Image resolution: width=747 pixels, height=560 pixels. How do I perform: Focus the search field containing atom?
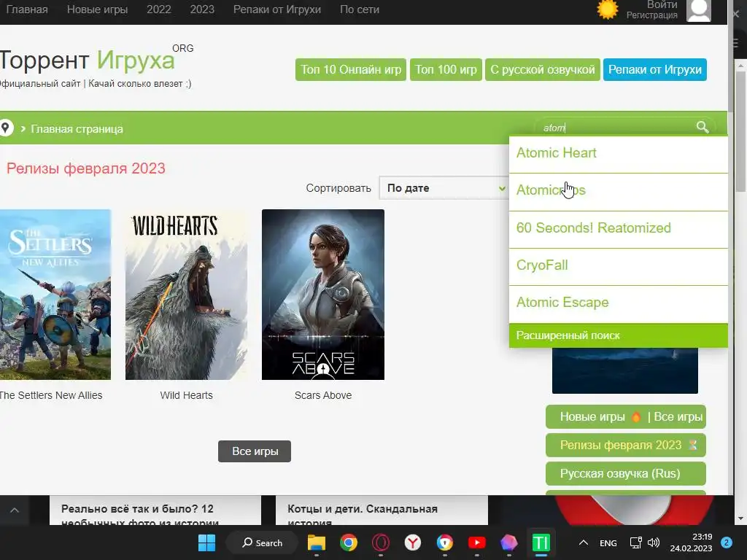pos(618,128)
